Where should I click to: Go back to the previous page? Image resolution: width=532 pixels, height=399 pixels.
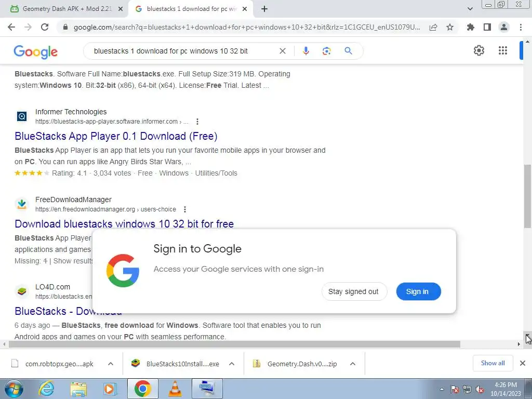(11, 27)
